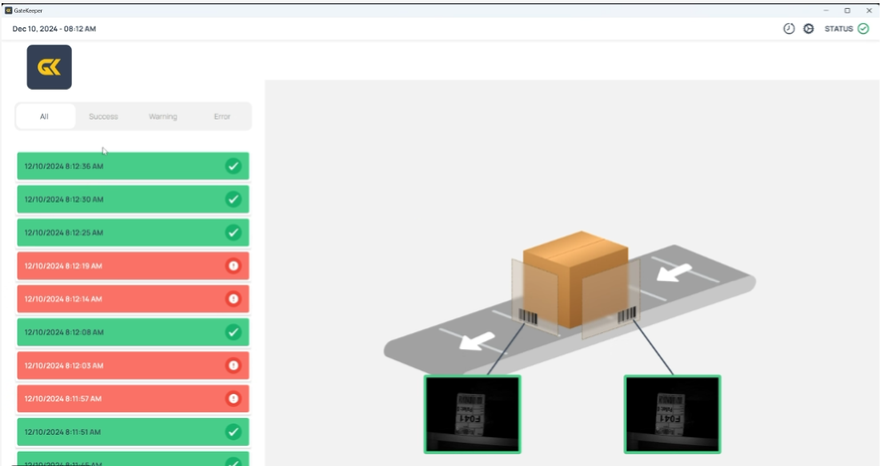Filter the list by the Success tab
Screen dimensions: 880x466
[103, 116]
